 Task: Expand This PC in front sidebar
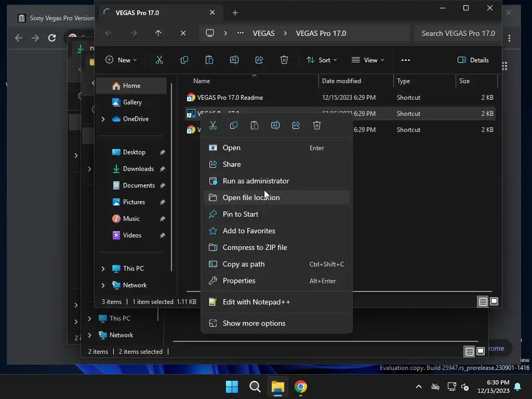click(103, 269)
